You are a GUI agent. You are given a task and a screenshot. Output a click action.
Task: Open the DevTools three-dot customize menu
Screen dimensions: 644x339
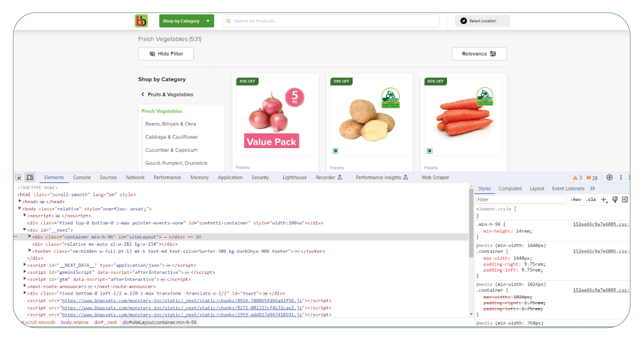(x=621, y=178)
